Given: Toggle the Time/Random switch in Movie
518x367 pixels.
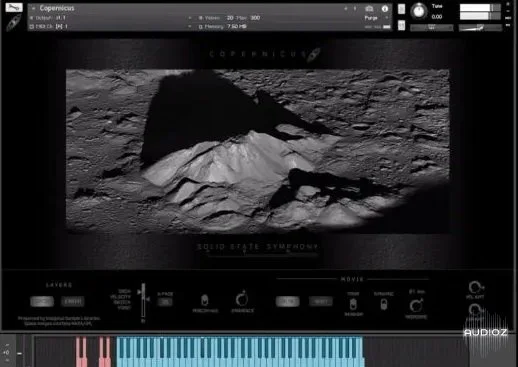Looking at the screenshot, I should point(353,304).
